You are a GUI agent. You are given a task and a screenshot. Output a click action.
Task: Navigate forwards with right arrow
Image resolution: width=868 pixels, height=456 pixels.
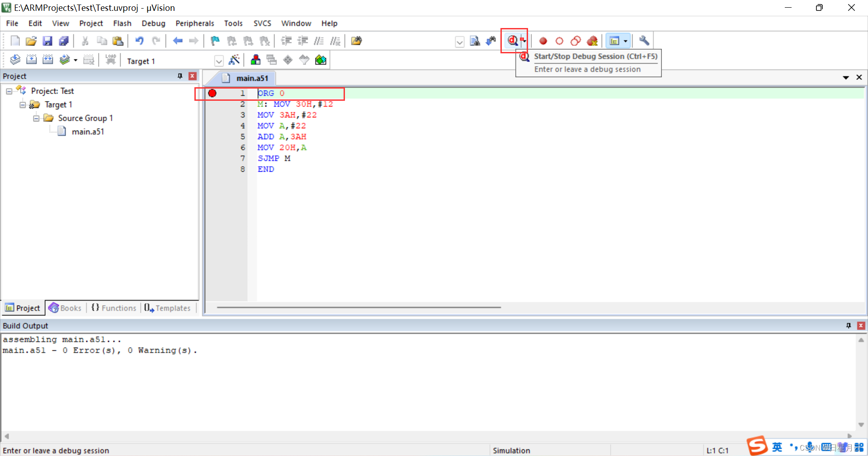193,41
